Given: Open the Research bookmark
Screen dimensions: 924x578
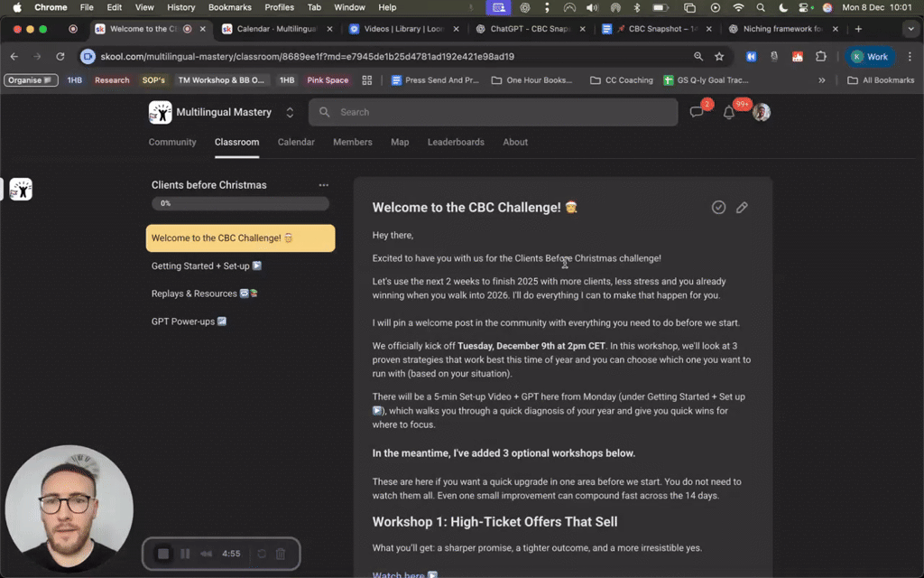Looking at the screenshot, I should [x=112, y=80].
